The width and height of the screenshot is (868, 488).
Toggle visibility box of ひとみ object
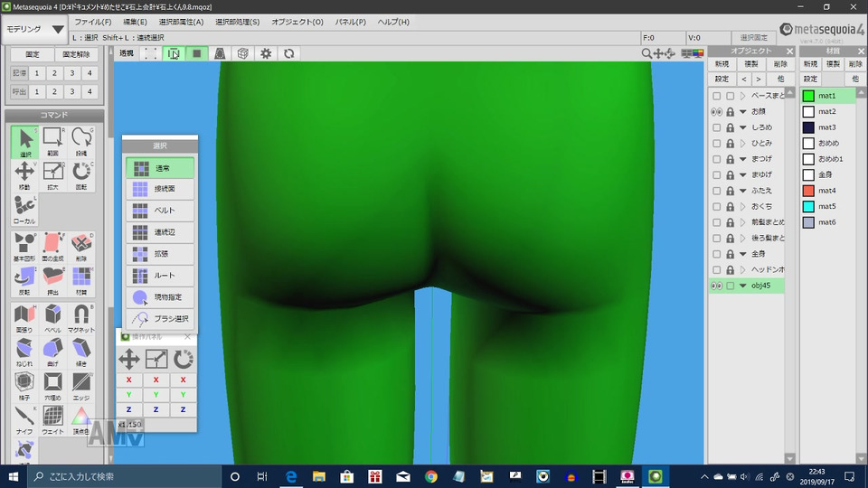(x=716, y=144)
